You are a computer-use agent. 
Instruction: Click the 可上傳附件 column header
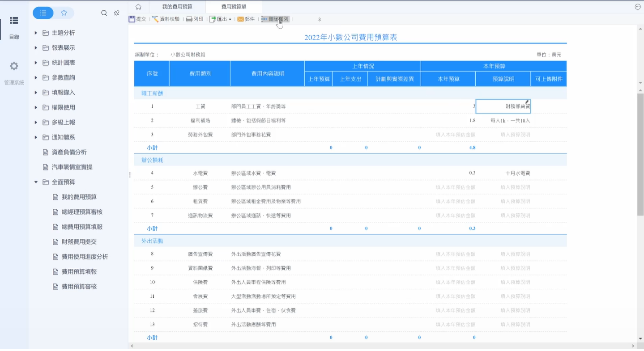pyautogui.click(x=549, y=79)
